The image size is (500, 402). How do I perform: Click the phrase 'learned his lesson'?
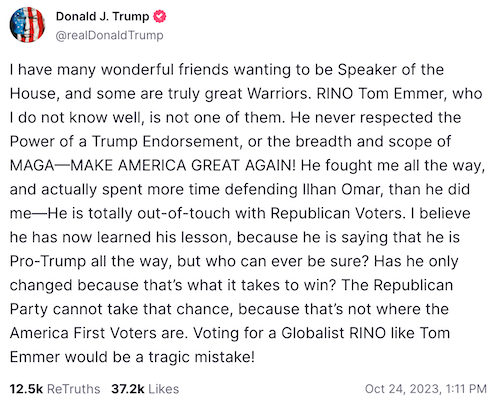click(163, 237)
